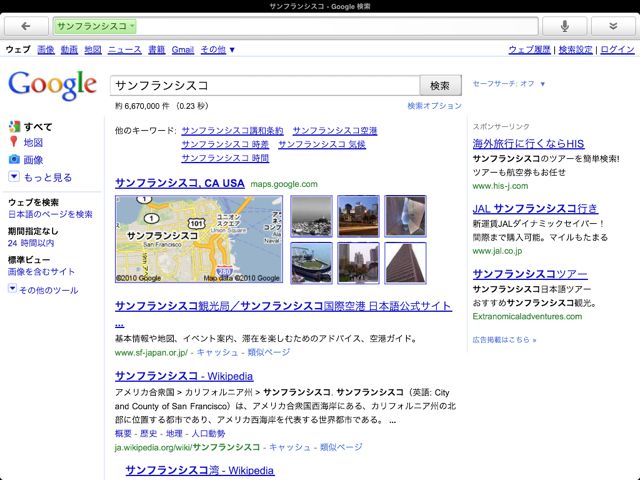
Task: Open the Gmail link in top bar
Action: pyautogui.click(x=182, y=50)
